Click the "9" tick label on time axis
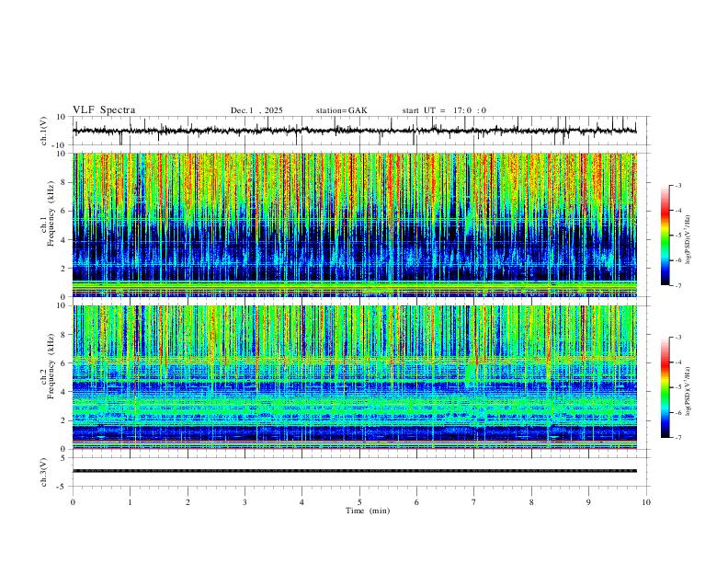Screen dimensions: 728x563 (x=588, y=502)
